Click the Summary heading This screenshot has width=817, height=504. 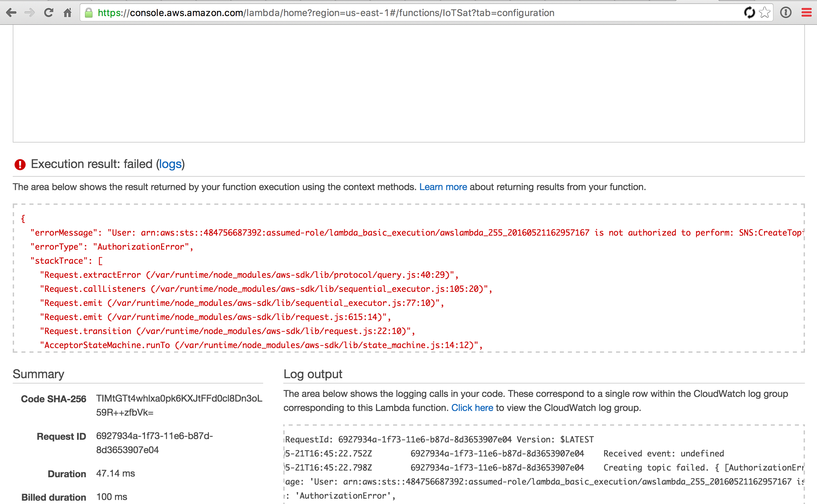pyautogui.click(x=39, y=374)
